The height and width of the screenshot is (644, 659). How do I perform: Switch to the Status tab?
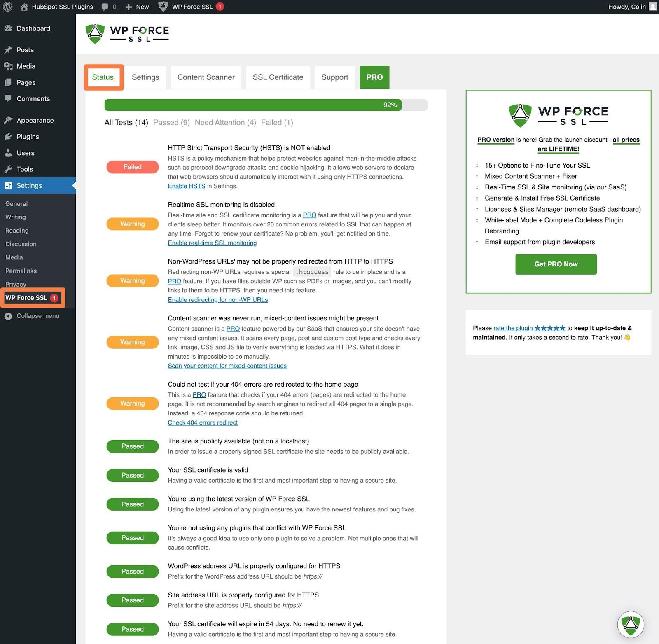pyautogui.click(x=103, y=77)
